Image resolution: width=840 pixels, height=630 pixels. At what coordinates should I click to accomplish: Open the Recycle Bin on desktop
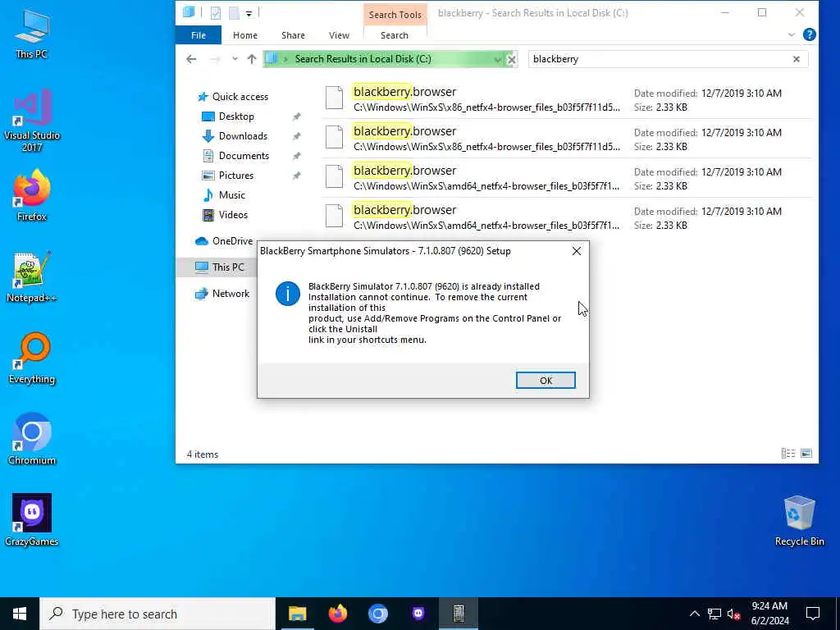point(799,520)
